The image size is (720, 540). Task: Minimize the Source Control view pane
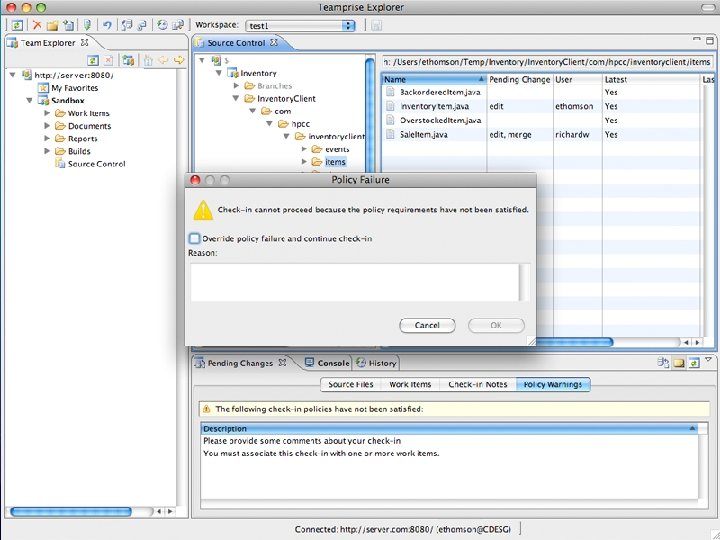[x=697, y=40]
